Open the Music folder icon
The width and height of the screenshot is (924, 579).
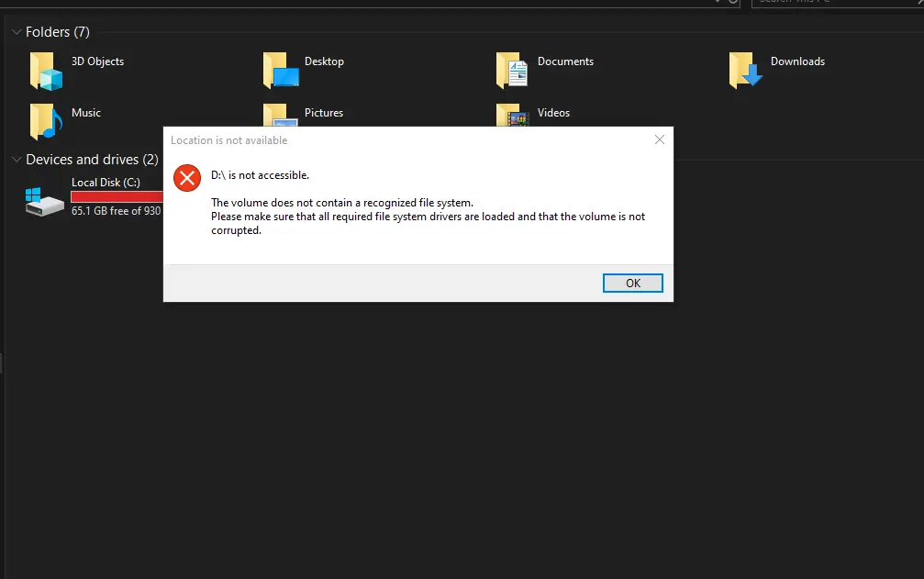click(x=46, y=121)
